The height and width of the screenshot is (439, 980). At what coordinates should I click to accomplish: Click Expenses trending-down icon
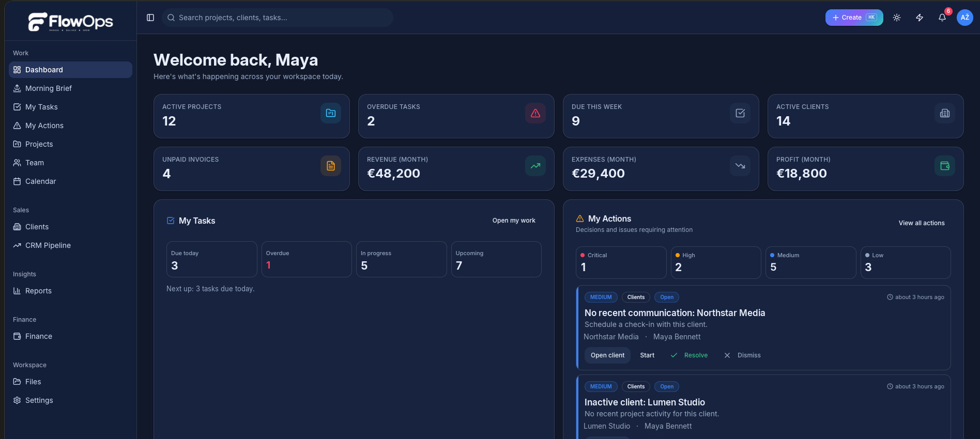click(x=740, y=166)
